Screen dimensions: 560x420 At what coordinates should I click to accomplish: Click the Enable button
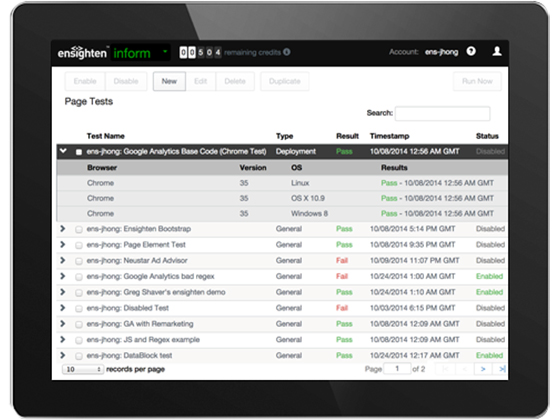[85, 81]
